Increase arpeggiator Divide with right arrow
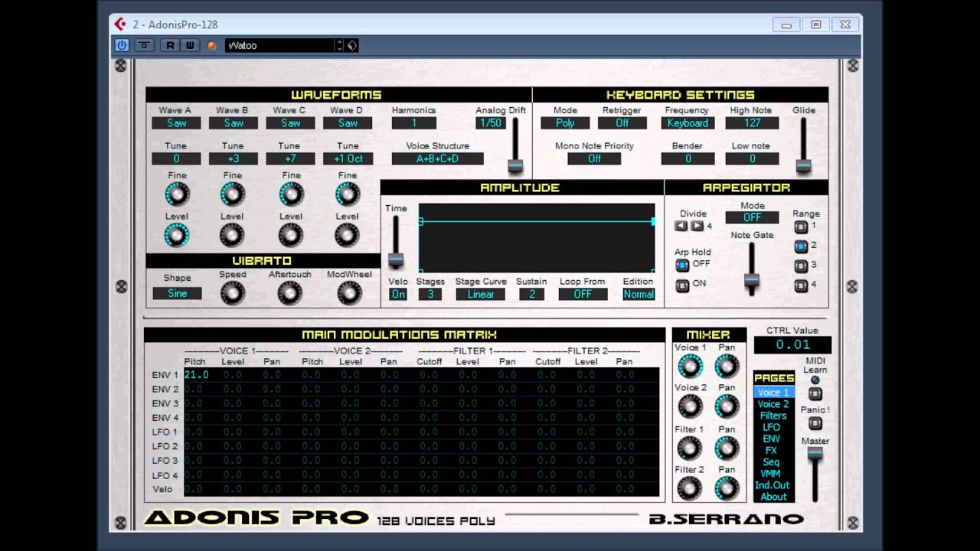Screen dimensions: 980x551 (x=697, y=226)
